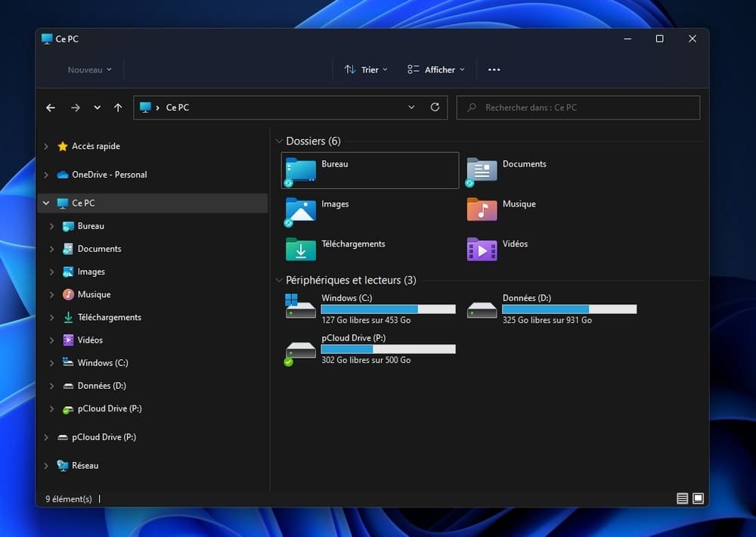Switch to details view in status bar
Image resolution: width=756 pixels, height=537 pixels.
coord(682,498)
